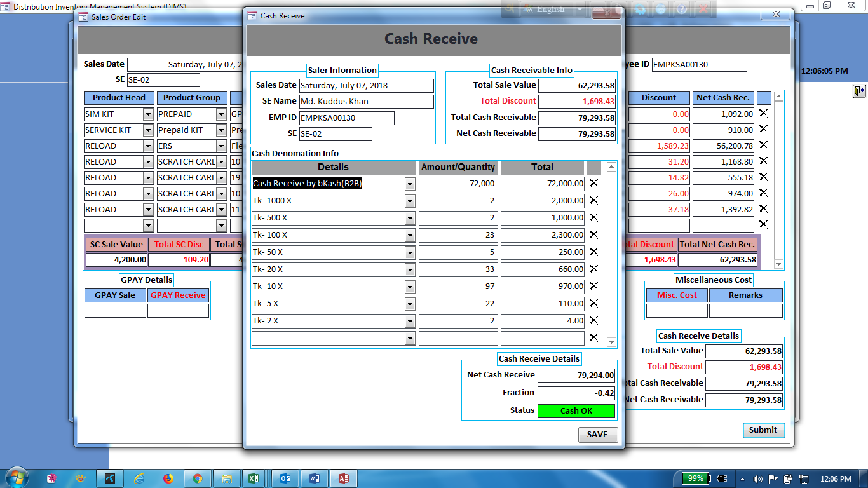Open the empty Details row dropdown

(410, 338)
